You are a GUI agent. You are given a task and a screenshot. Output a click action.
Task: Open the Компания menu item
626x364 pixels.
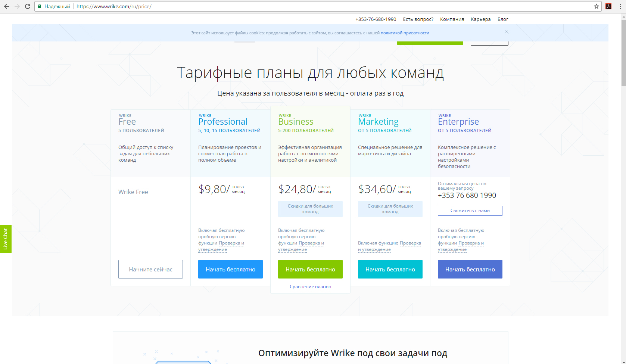tap(452, 19)
